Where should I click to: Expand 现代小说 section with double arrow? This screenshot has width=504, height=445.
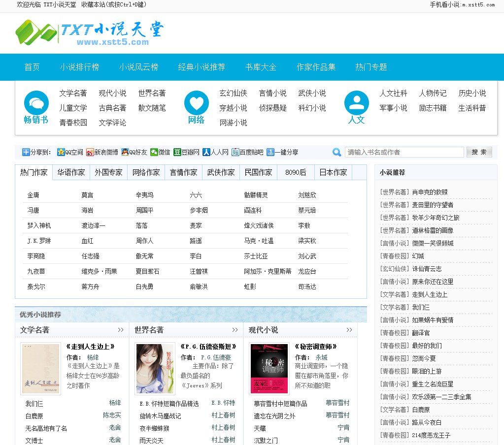pos(349,330)
